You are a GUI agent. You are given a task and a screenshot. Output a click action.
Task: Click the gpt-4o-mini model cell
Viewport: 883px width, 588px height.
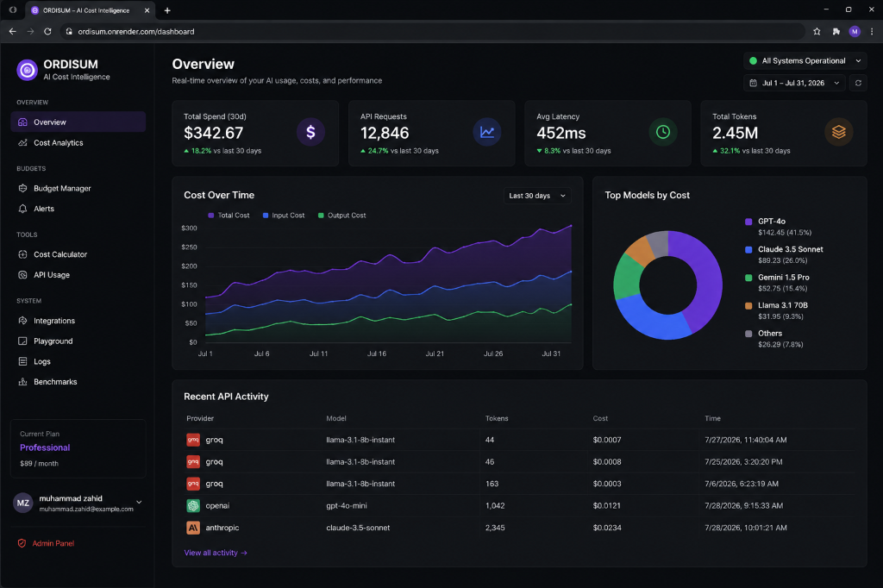pos(347,506)
